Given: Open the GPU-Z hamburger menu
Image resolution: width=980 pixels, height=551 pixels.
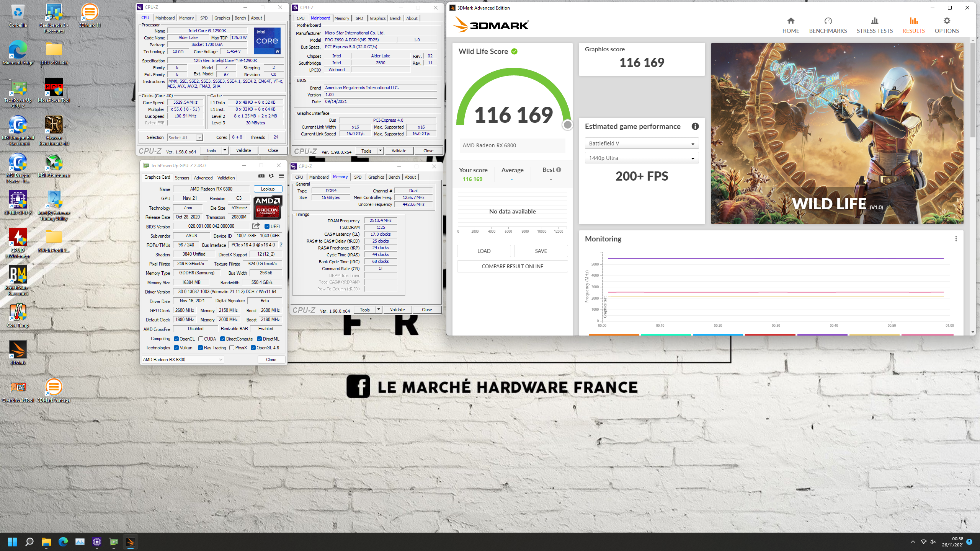Looking at the screenshot, I should [x=281, y=176].
